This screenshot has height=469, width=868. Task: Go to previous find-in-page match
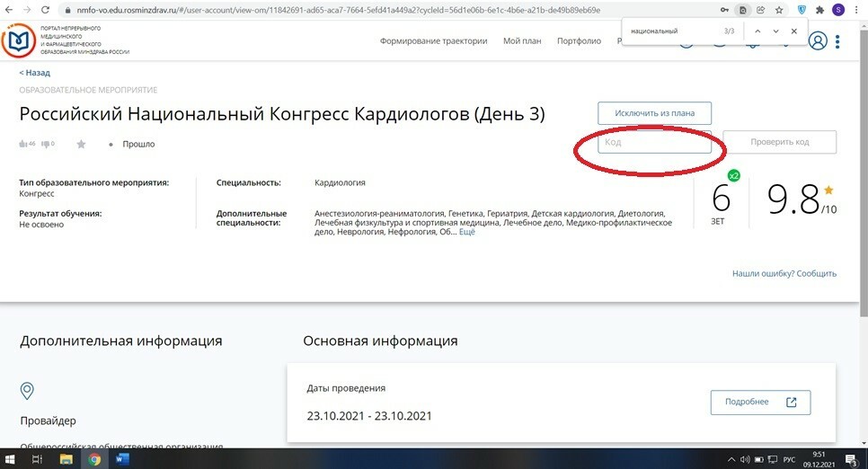tap(757, 31)
